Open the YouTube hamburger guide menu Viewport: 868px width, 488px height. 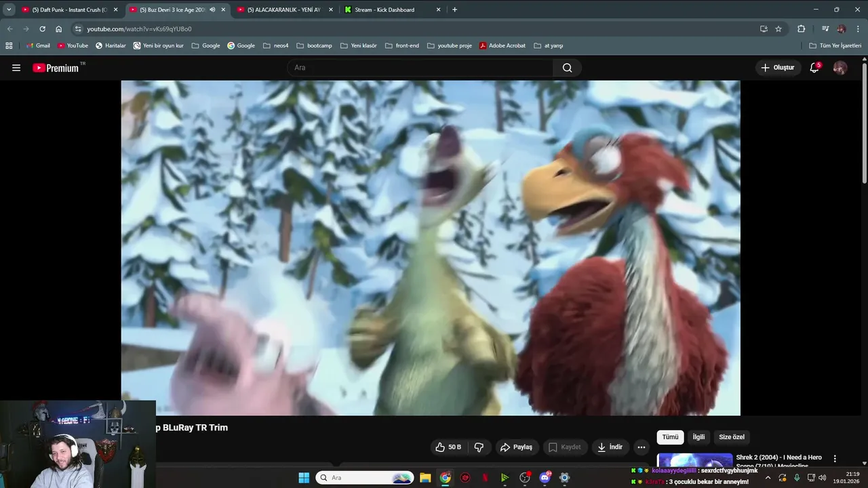(16, 68)
